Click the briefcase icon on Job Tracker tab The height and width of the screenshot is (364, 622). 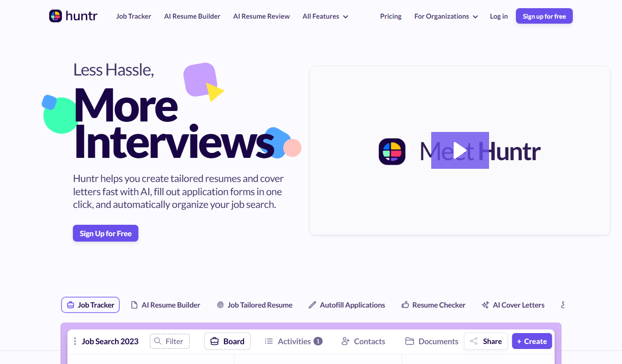click(71, 305)
